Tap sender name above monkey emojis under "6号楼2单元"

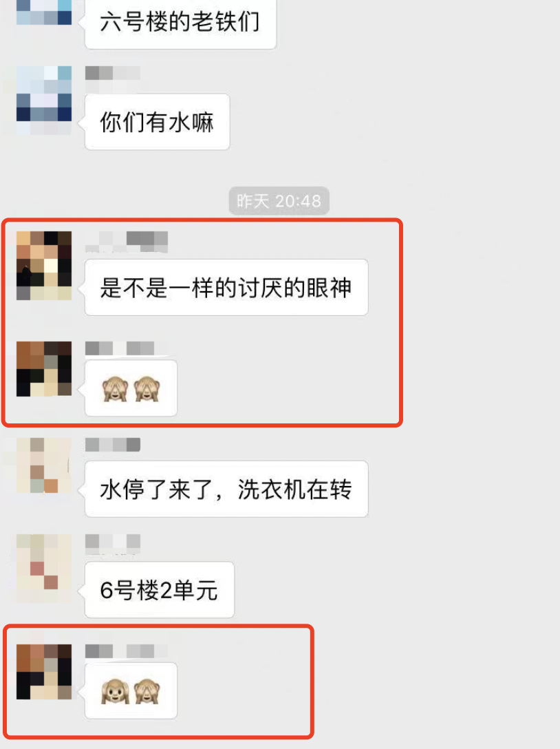[x=127, y=651]
